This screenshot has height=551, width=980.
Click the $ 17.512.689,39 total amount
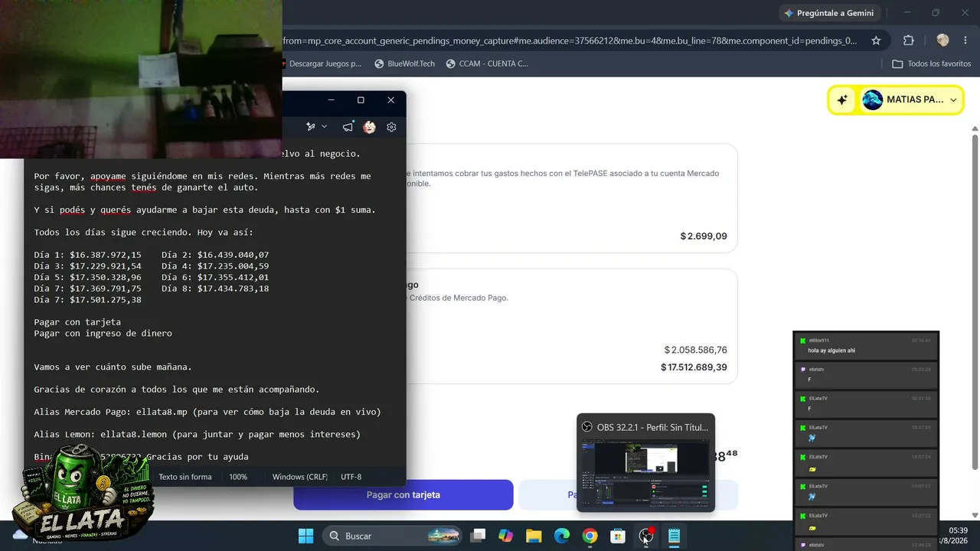[694, 367]
